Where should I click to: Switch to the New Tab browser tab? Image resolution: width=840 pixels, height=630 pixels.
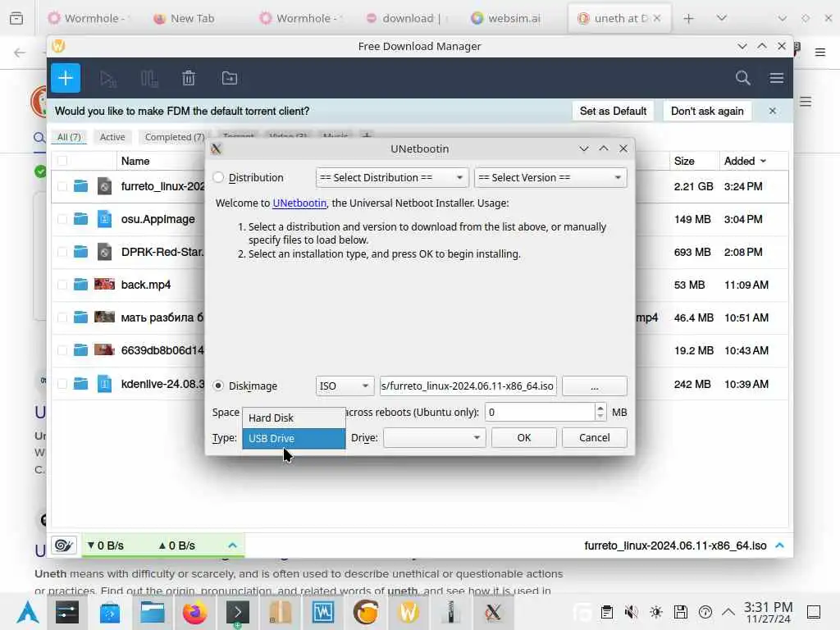click(x=185, y=18)
